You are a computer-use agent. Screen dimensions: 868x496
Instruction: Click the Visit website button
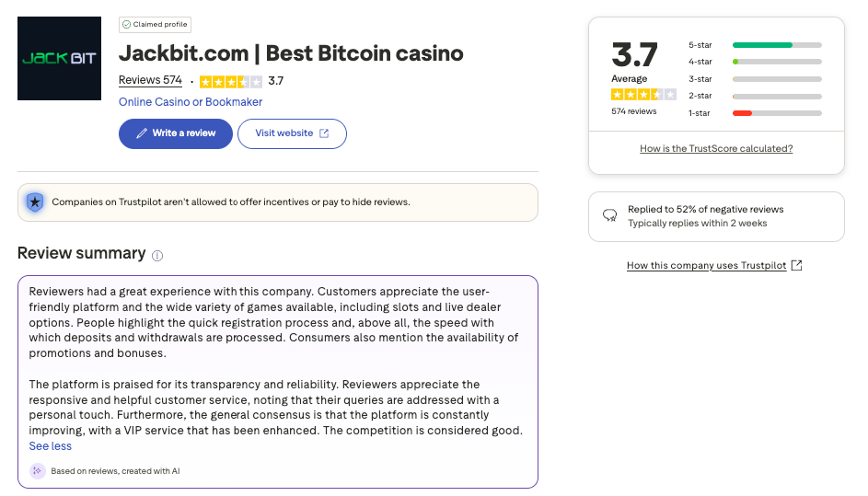[x=291, y=133]
